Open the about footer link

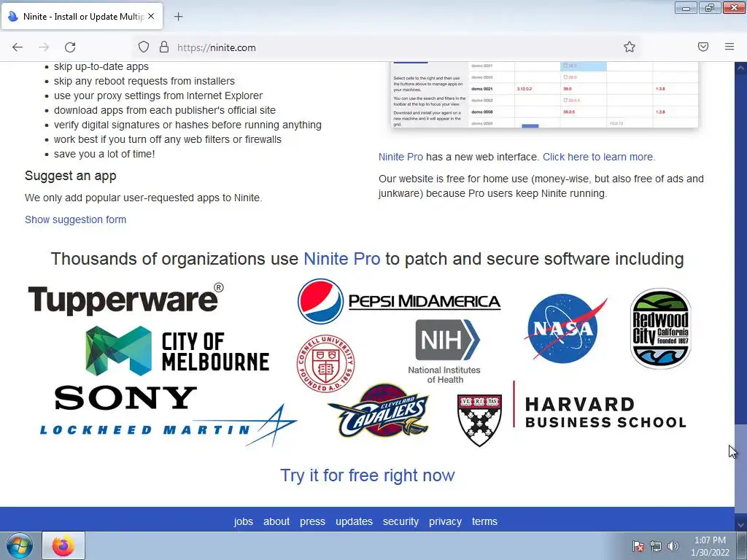pyautogui.click(x=276, y=521)
